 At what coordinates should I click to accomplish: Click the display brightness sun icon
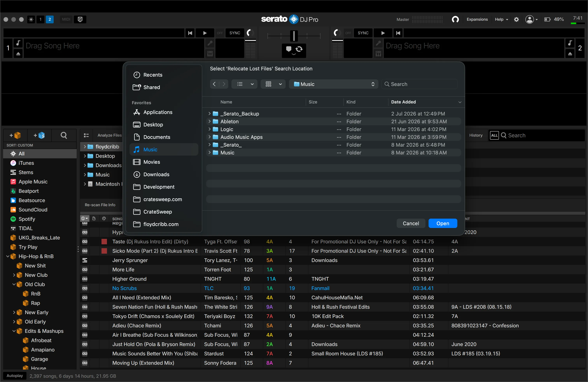pyautogui.click(x=31, y=19)
